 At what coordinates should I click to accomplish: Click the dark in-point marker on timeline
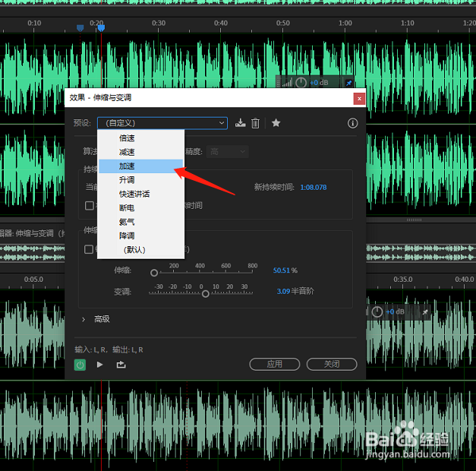(x=80, y=28)
